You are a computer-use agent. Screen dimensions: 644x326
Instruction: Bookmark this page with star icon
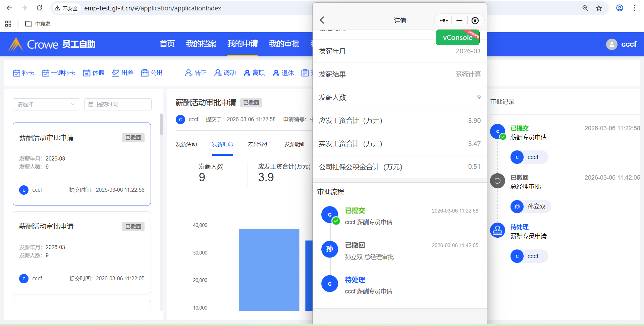click(599, 8)
